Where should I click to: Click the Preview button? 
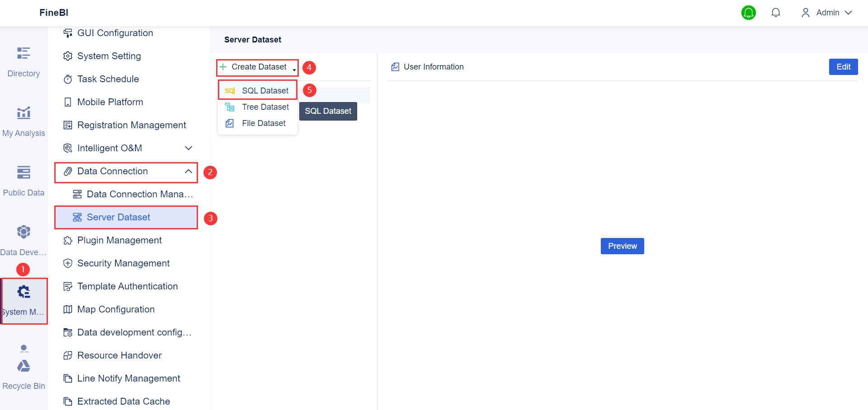coord(622,246)
